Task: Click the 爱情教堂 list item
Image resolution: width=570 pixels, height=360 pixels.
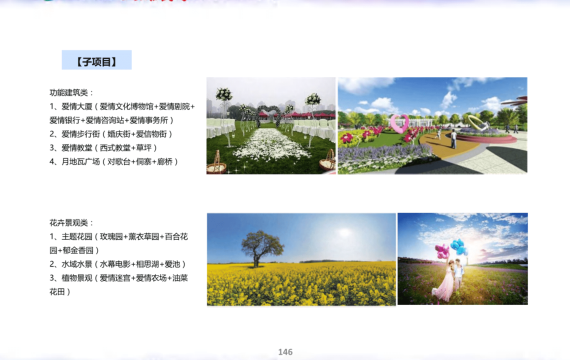Action: 103,148
